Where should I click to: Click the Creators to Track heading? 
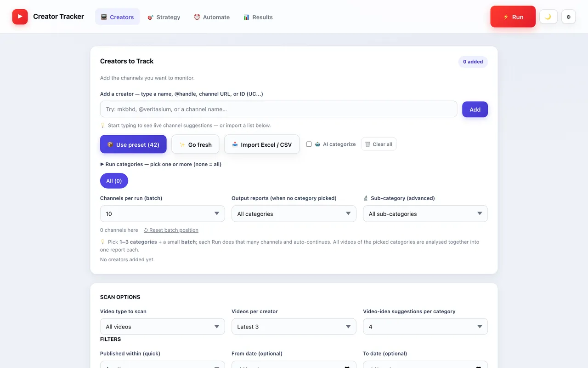pos(127,61)
